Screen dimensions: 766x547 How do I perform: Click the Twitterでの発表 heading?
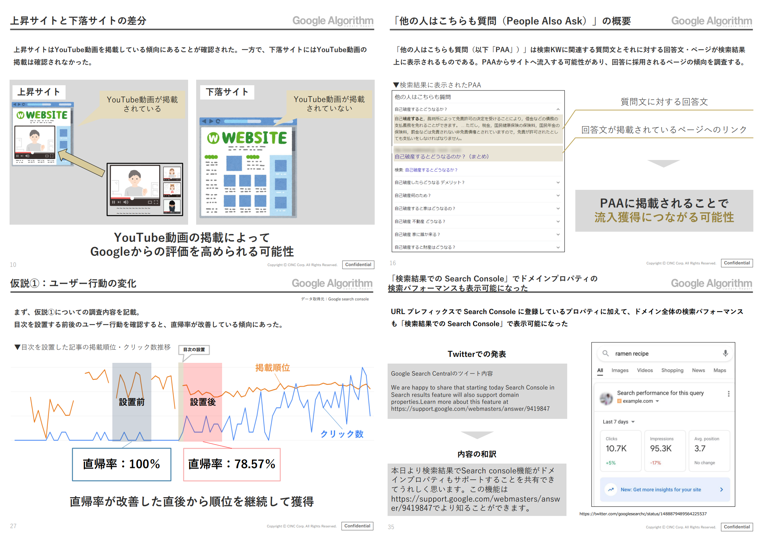pyautogui.click(x=477, y=354)
